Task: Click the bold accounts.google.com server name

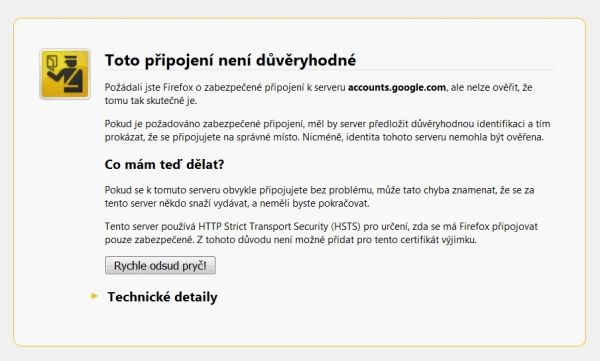Action: pos(397,87)
